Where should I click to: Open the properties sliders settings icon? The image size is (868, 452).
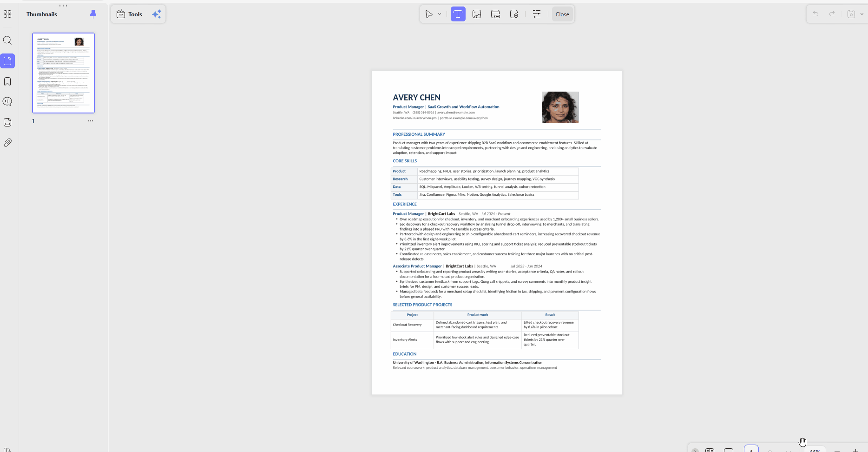pos(537,14)
